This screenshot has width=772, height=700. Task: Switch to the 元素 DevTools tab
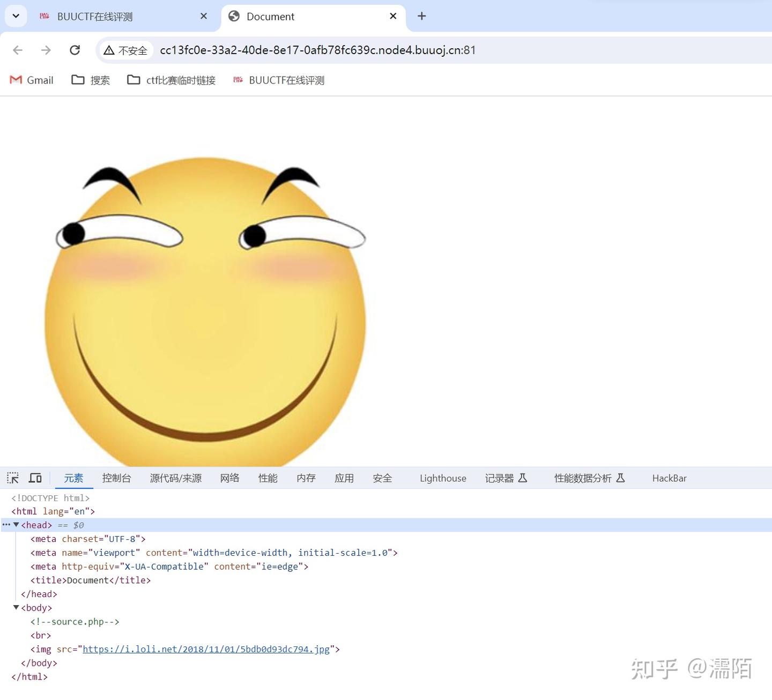(x=74, y=478)
